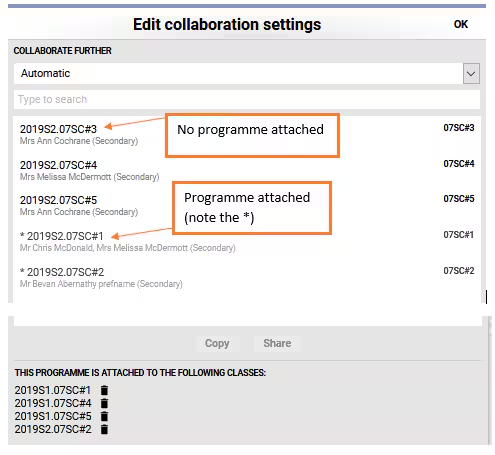Screen dimensions: 495x455
Task: Click the 07SC#1 short code label
Action: tap(458, 235)
